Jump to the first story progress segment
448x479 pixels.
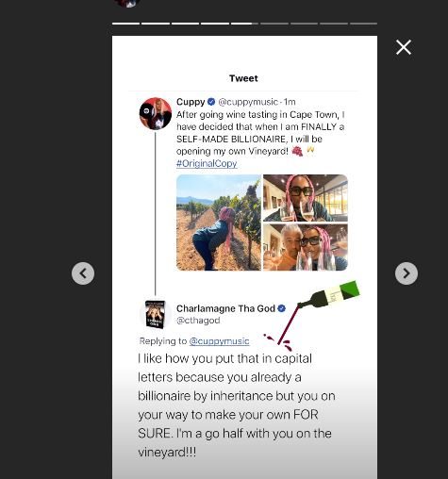(125, 24)
